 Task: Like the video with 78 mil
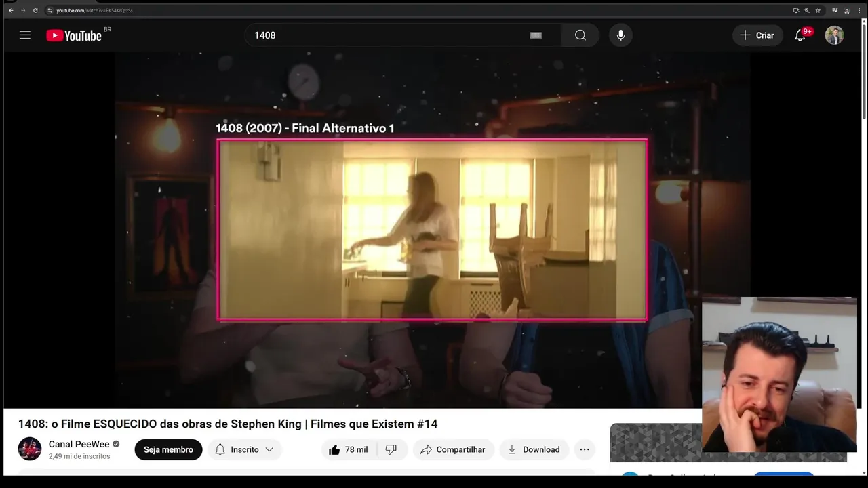[x=348, y=449]
